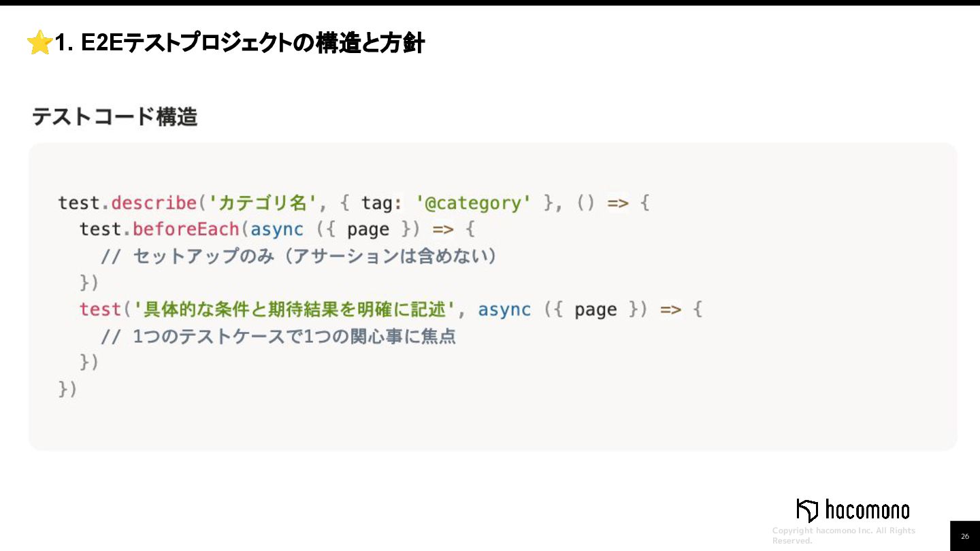
Task: Select the slide number 26 box
Action: pyautogui.click(x=964, y=536)
